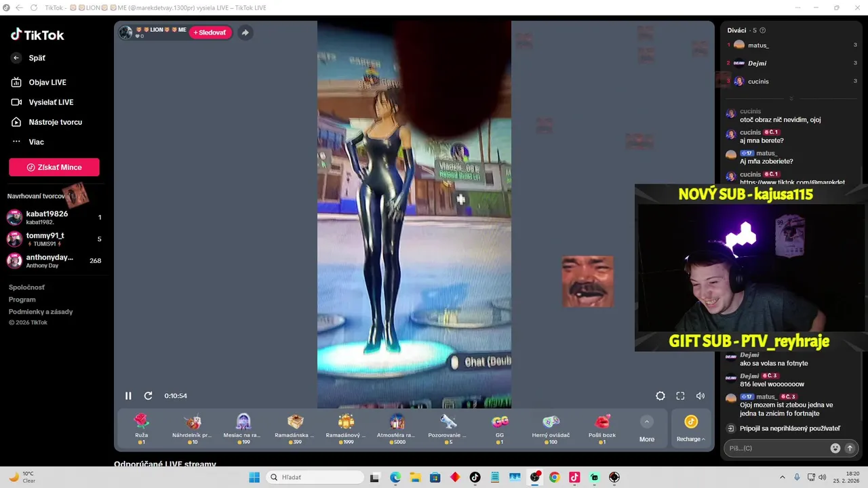This screenshot has width=868, height=488.
Task: Open the Recharge coins menu
Action: coord(690,429)
